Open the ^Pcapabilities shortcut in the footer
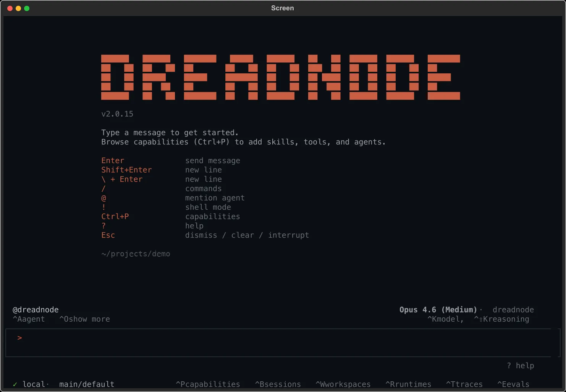566x392 pixels. click(x=208, y=384)
